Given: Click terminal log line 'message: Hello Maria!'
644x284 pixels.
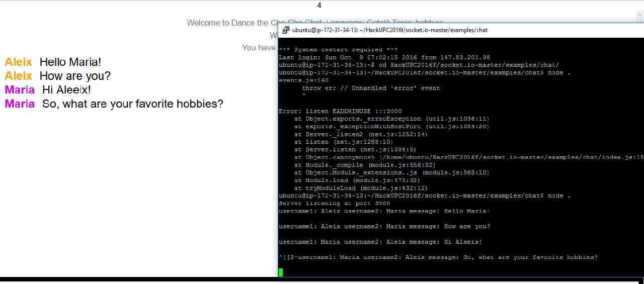Looking at the screenshot, I should (x=384, y=211).
